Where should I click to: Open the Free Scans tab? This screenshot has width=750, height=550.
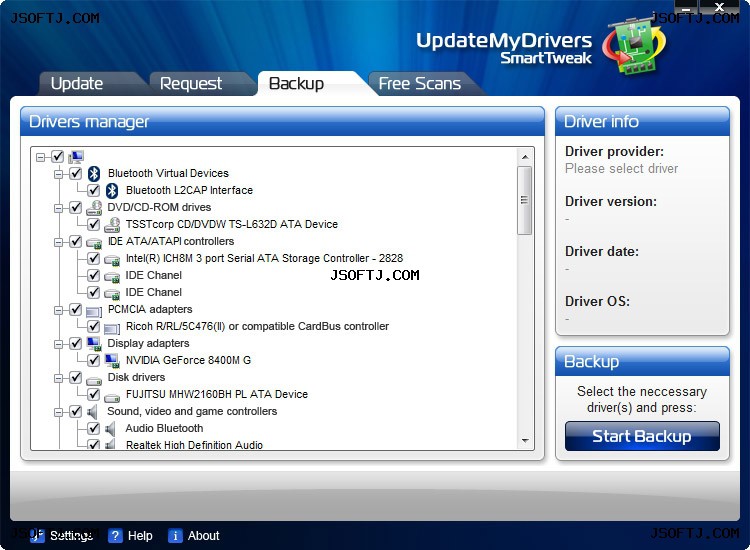pyautogui.click(x=419, y=84)
